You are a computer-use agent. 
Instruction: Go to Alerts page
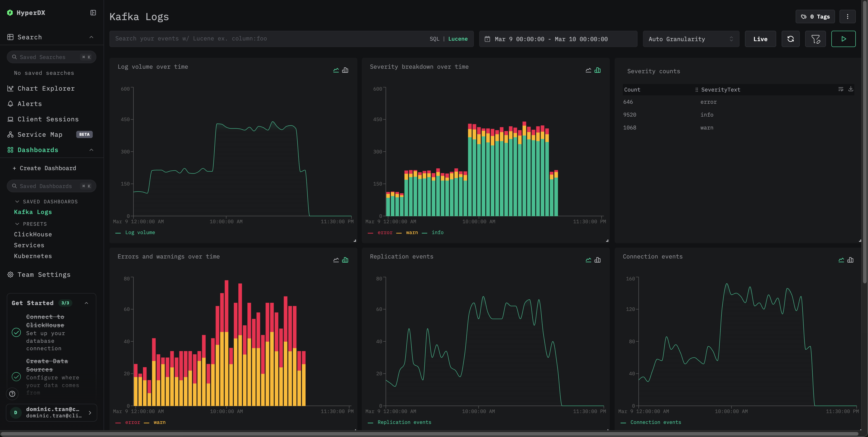(x=30, y=104)
